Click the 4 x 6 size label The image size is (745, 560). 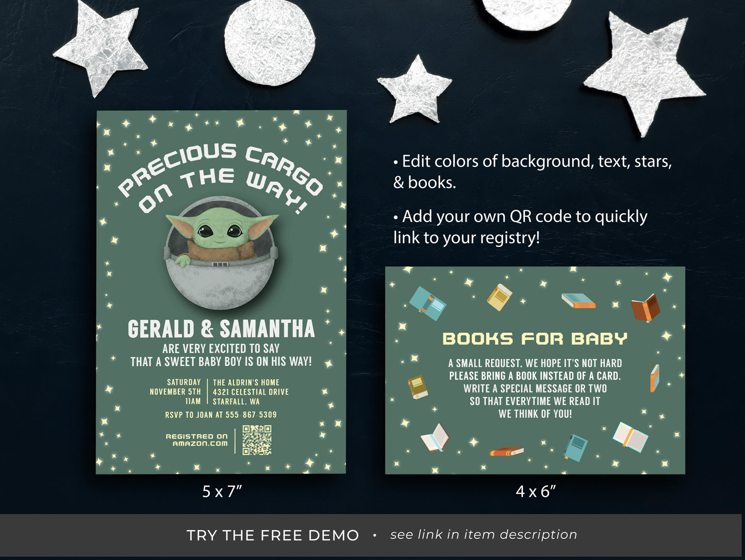point(536,491)
